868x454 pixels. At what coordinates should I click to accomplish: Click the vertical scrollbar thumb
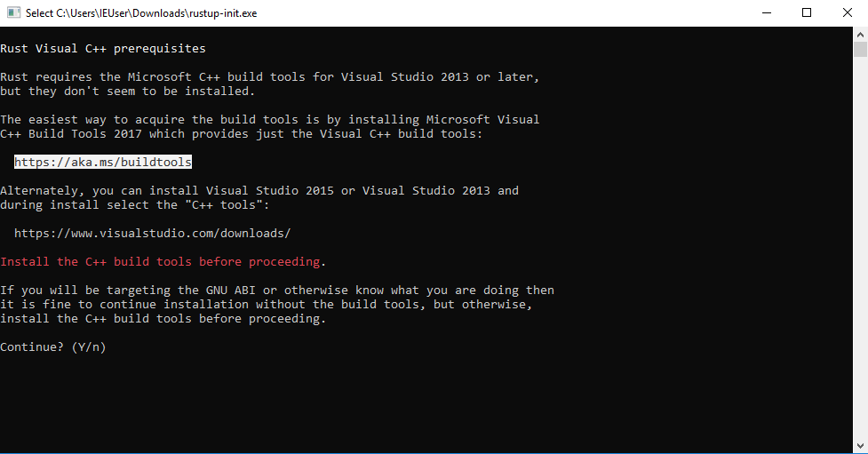860,49
